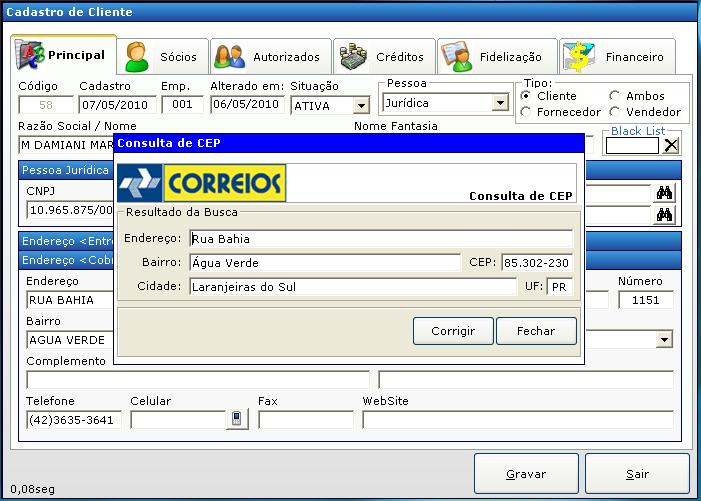Viewport: 701px width, 501px height.
Task: Click the cell phone icon beside Celular
Action: tap(237, 419)
